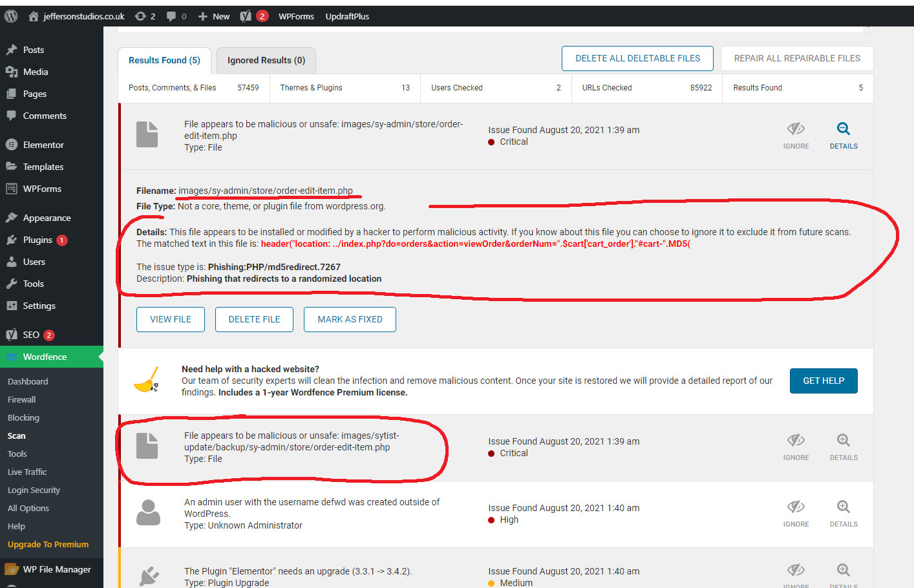The height and width of the screenshot is (588, 914).
Task: Click Themes & Plugins scan stat
Action: (x=345, y=88)
